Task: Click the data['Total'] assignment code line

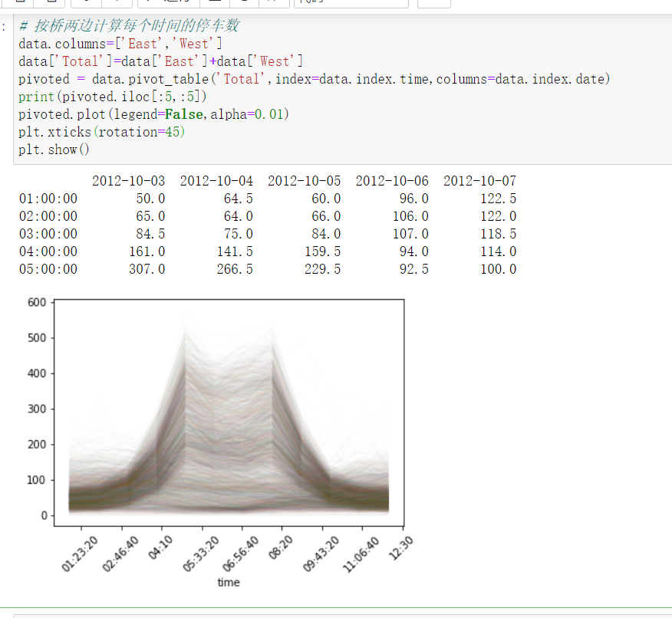Action: tap(161, 61)
